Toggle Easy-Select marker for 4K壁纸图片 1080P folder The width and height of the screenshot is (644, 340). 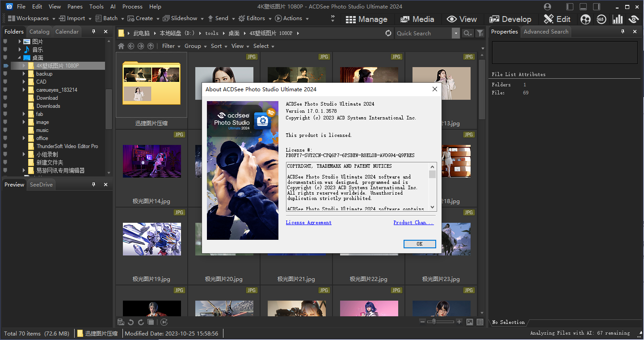(x=5, y=66)
